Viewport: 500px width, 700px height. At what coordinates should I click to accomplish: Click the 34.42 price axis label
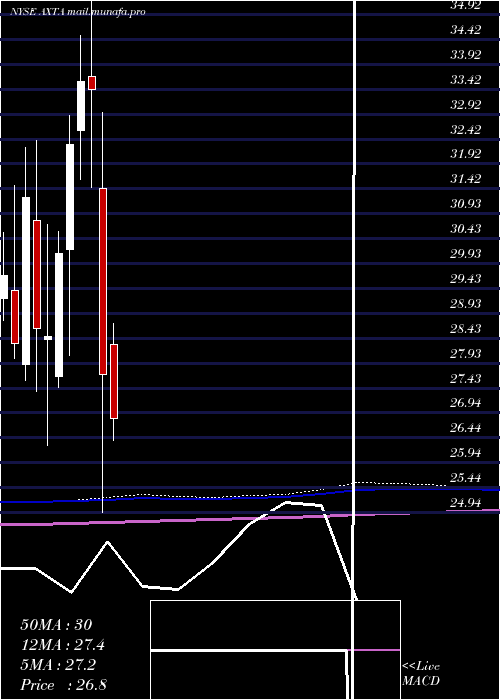click(x=466, y=30)
